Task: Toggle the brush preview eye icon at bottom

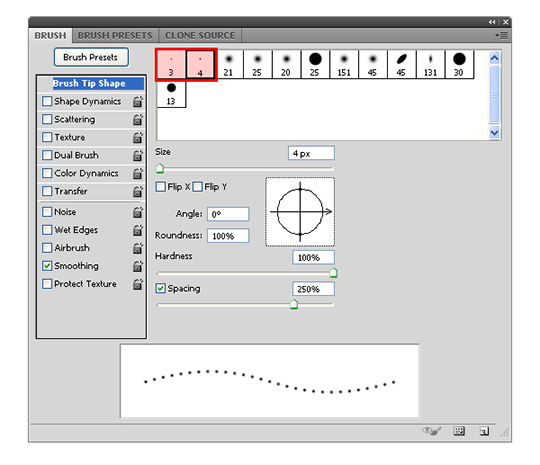Action: tap(432, 431)
